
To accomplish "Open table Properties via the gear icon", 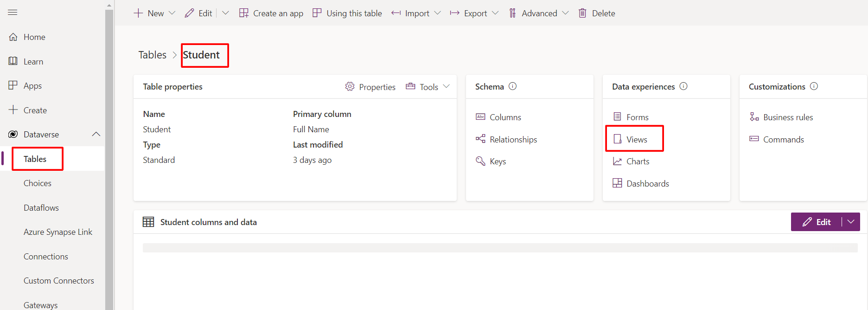I will (350, 87).
